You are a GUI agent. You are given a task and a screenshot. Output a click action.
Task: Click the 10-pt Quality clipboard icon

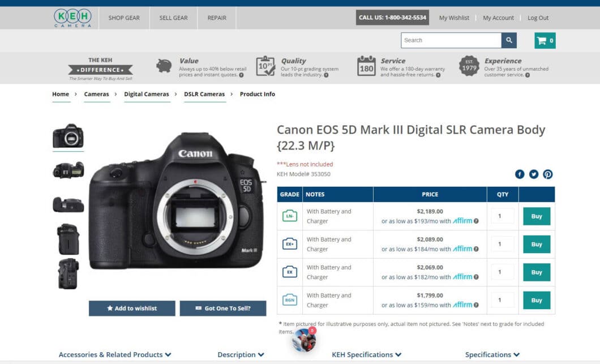point(265,66)
